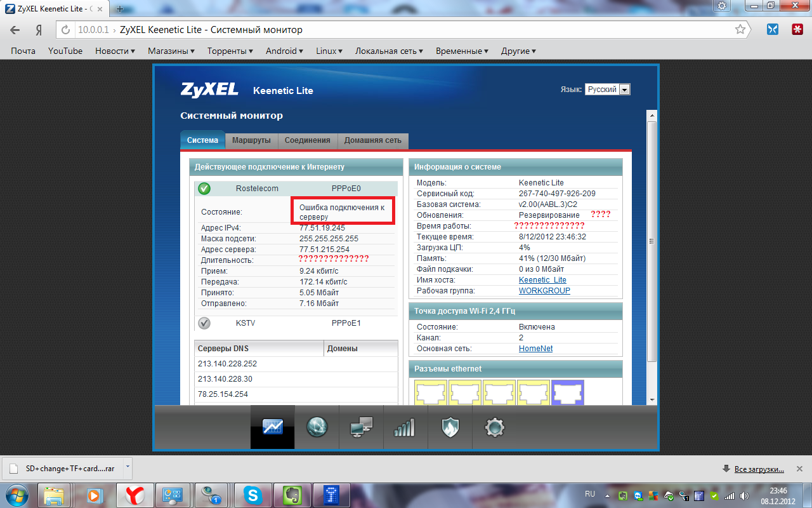The width and height of the screenshot is (812, 508).
Task: Expand the Локальная сеть bookmarks folder
Action: pyautogui.click(x=389, y=51)
